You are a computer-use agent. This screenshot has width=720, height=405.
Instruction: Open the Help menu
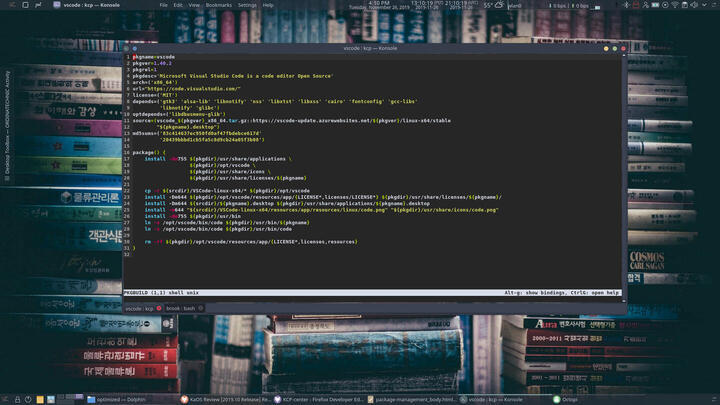[x=268, y=5]
